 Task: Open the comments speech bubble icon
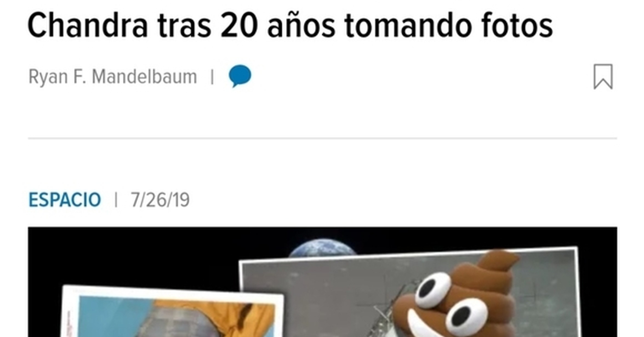[x=240, y=76]
